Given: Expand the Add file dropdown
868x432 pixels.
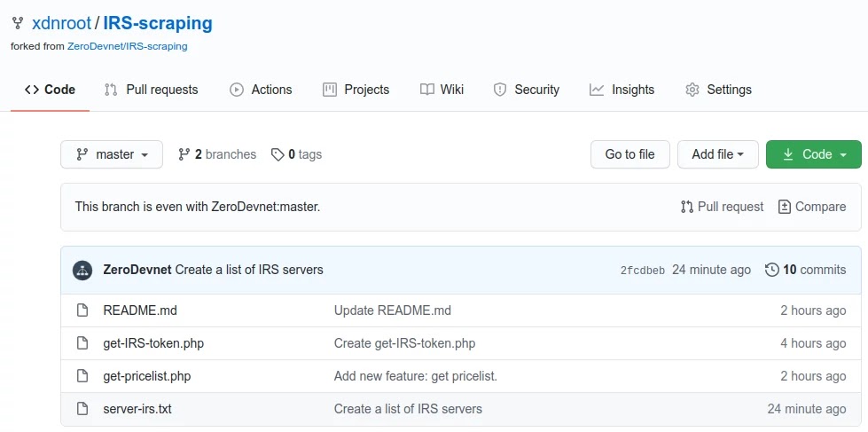Looking at the screenshot, I should 718,154.
